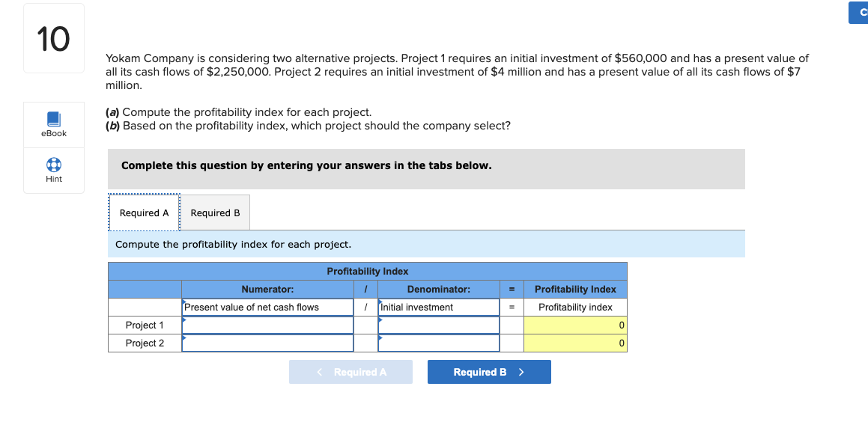Select Project 1 denominator input field

[438, 325]
